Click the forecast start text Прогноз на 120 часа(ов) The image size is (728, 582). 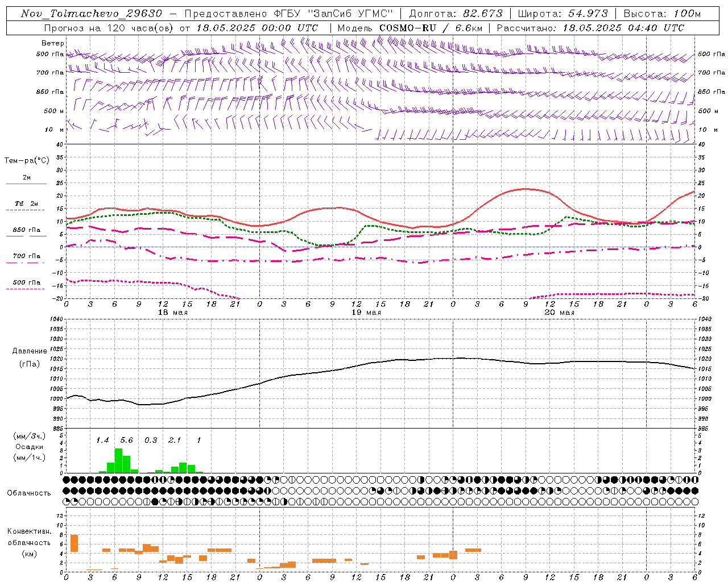[110, 28]
